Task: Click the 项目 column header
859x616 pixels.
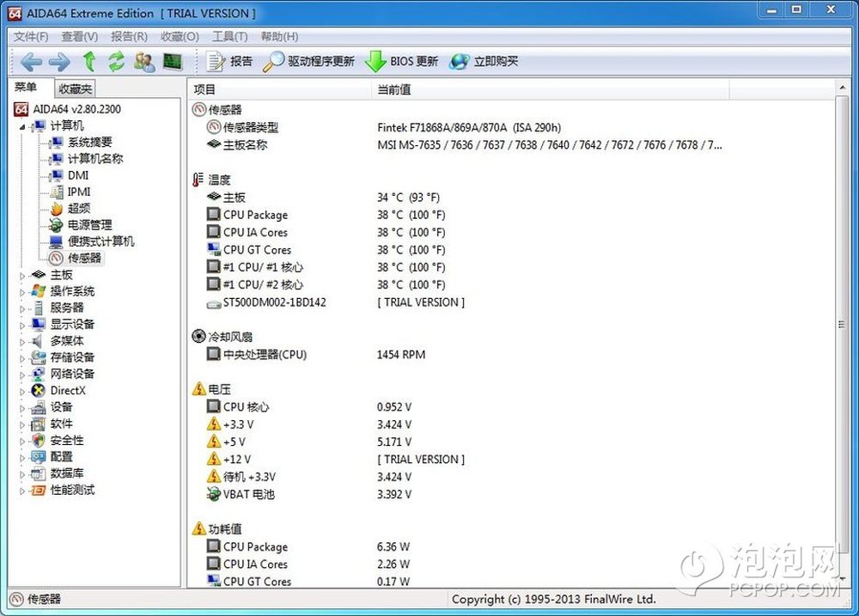Action: (x=280, y=89)
